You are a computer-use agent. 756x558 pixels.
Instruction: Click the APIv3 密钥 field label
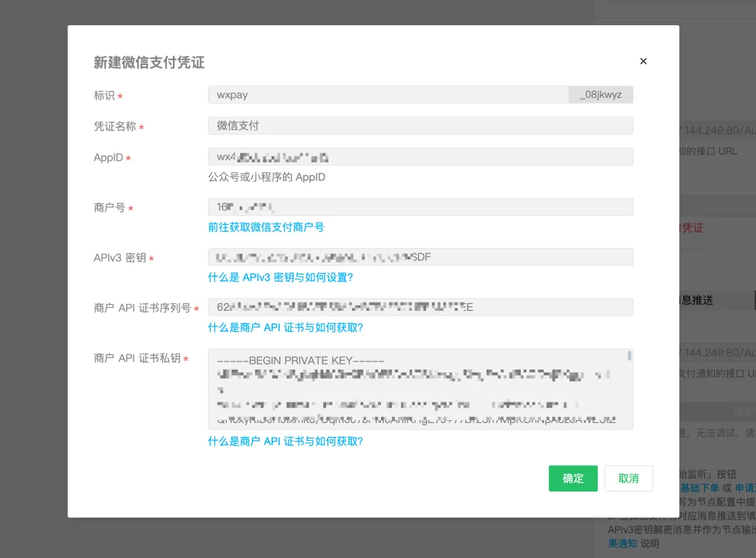120,258
